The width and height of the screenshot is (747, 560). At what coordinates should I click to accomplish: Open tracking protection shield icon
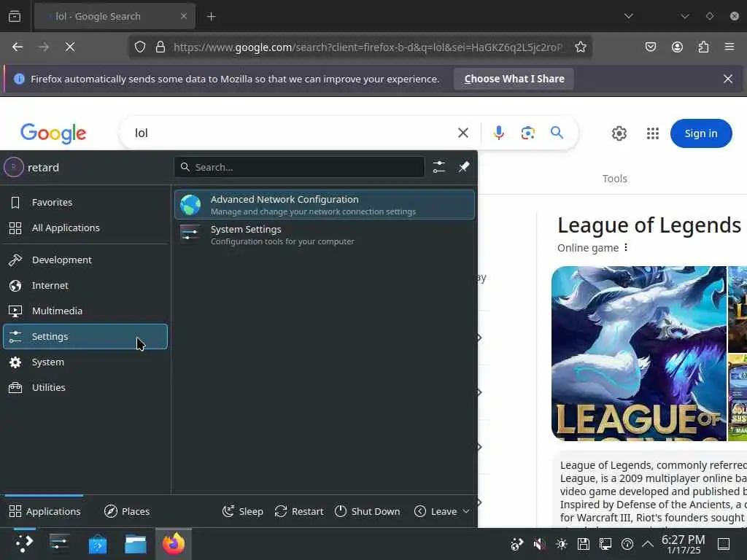point(139,47)
